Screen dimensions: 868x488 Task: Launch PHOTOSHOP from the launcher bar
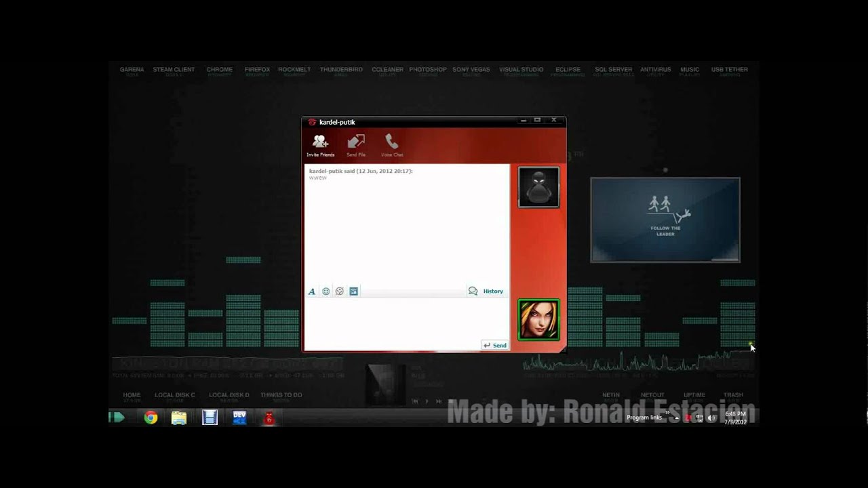428,70
